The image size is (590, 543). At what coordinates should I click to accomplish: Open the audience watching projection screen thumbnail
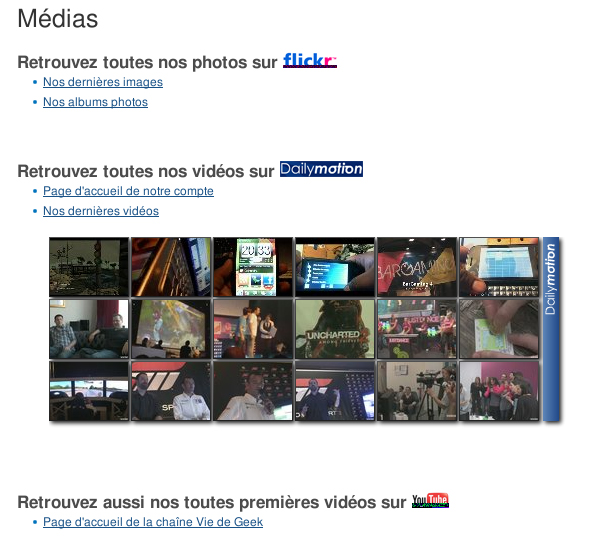click(x=171, y=329)
